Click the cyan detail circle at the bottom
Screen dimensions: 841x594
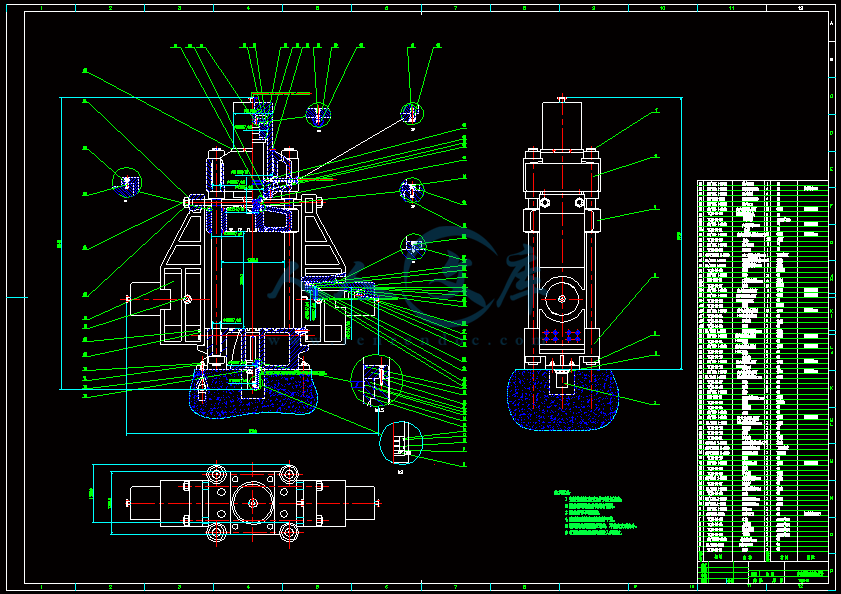point(401,443)
